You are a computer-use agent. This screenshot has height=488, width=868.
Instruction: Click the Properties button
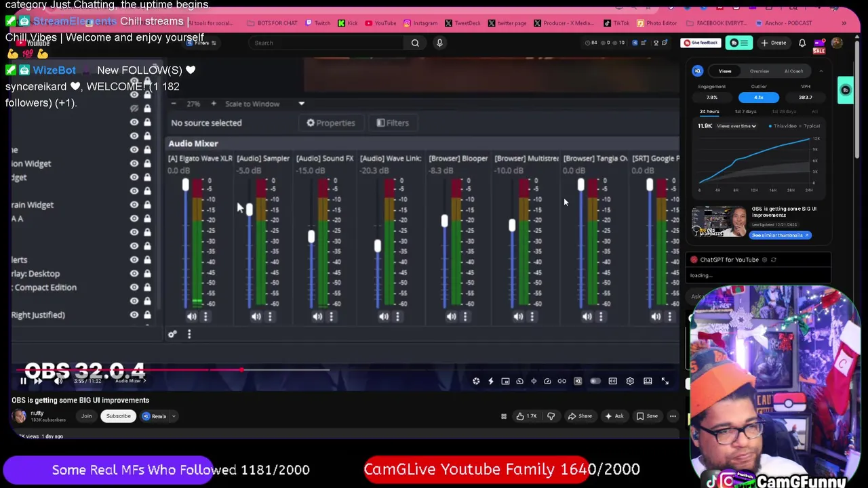pos(331,123)
